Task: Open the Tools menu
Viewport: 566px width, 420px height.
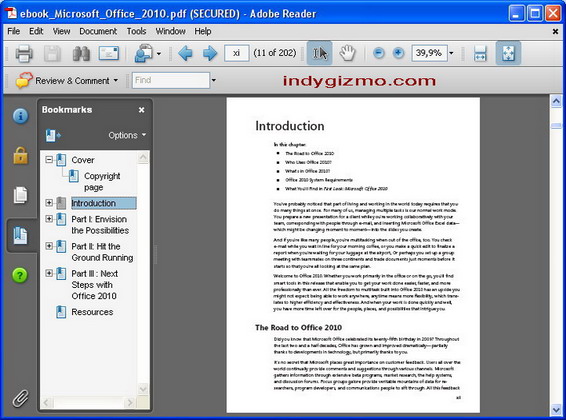Action: 136,31
